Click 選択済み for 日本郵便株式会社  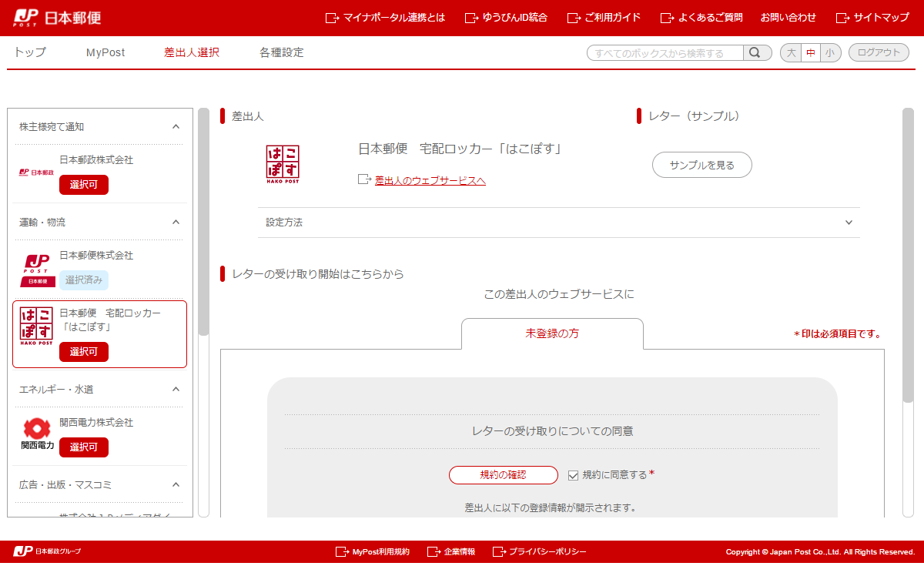84,280
